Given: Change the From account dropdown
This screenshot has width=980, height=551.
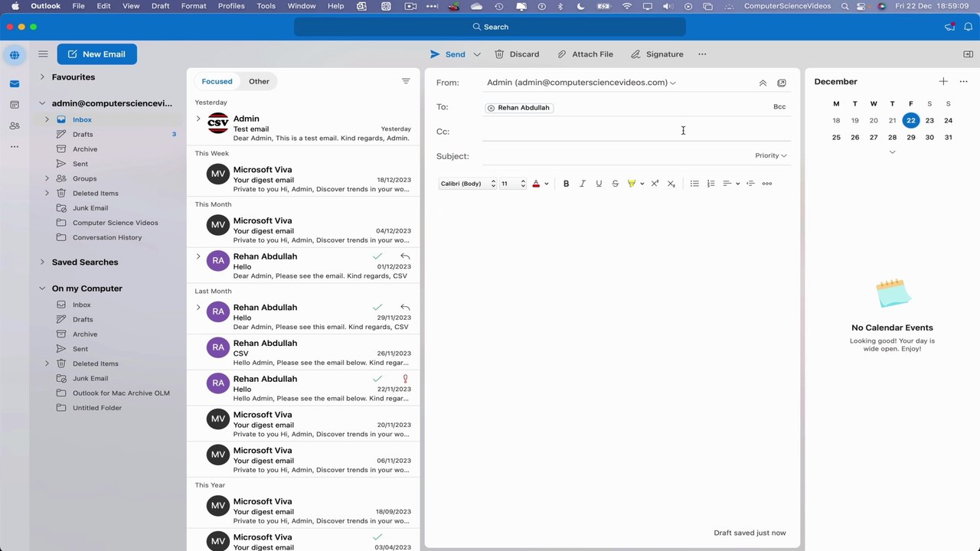Looking at the screenshot, I should point(582,83).
